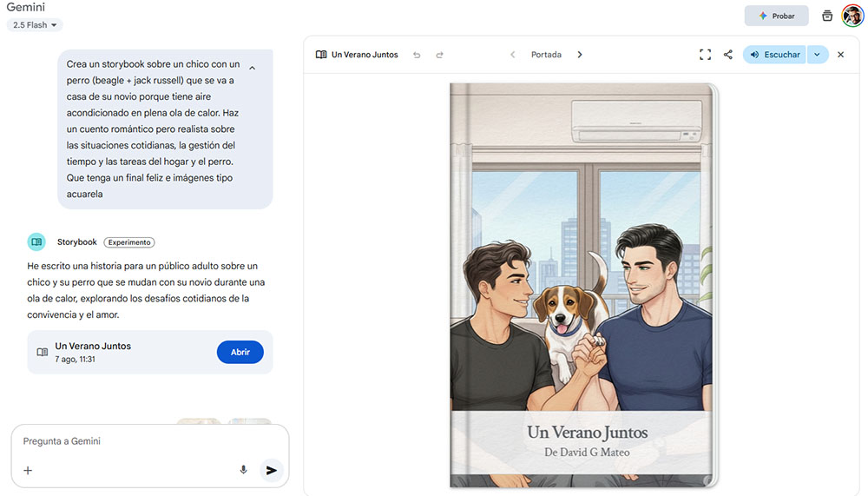The height and width of the screenshot is (496, 868).
Task: Enter fullscreen view of the storybook
Action: click(x=705, y=55)
